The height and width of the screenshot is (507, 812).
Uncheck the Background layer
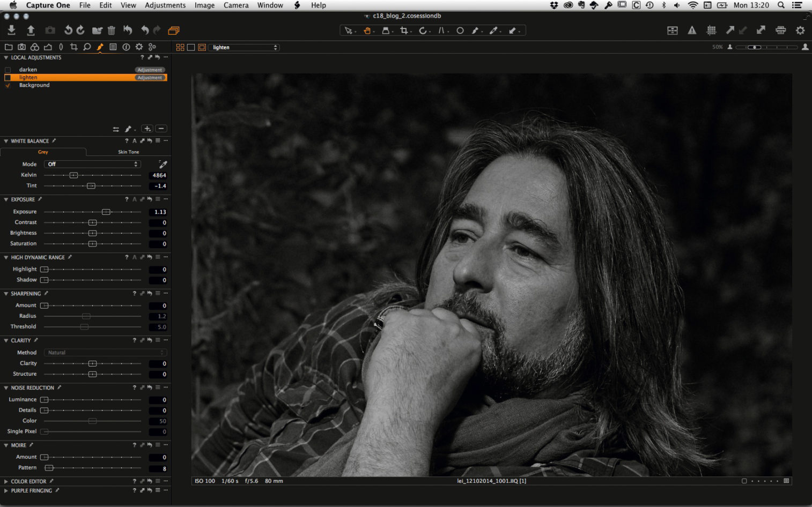tap(8, 85)
